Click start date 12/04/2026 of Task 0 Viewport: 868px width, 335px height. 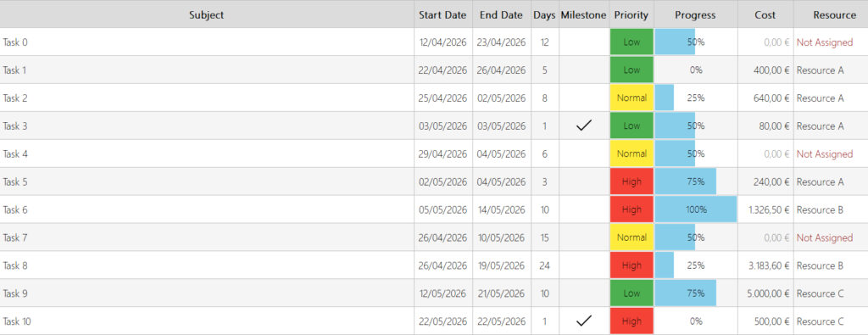tap(442, 42)
